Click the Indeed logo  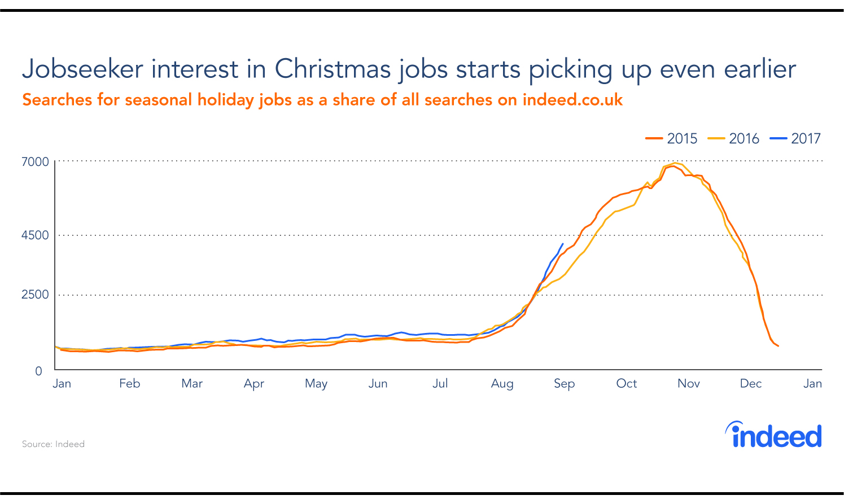(773, 435)
